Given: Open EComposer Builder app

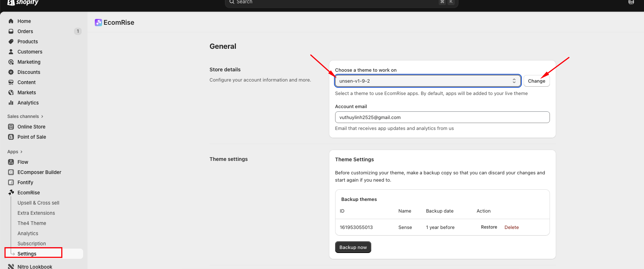Looking at the screenshot, I should pyautogui.click(x=39, y=172).
